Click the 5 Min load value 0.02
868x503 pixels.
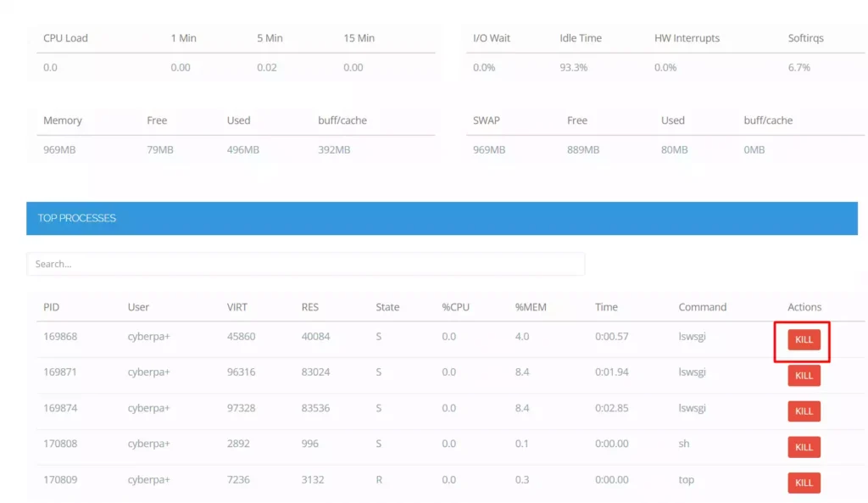(267, 67)
